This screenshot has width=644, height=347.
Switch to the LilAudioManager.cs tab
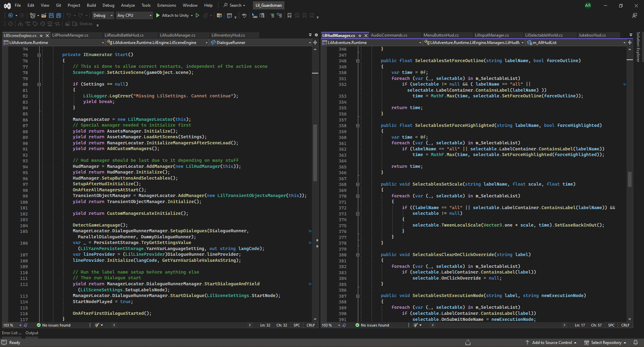click(x=177, y=35)
